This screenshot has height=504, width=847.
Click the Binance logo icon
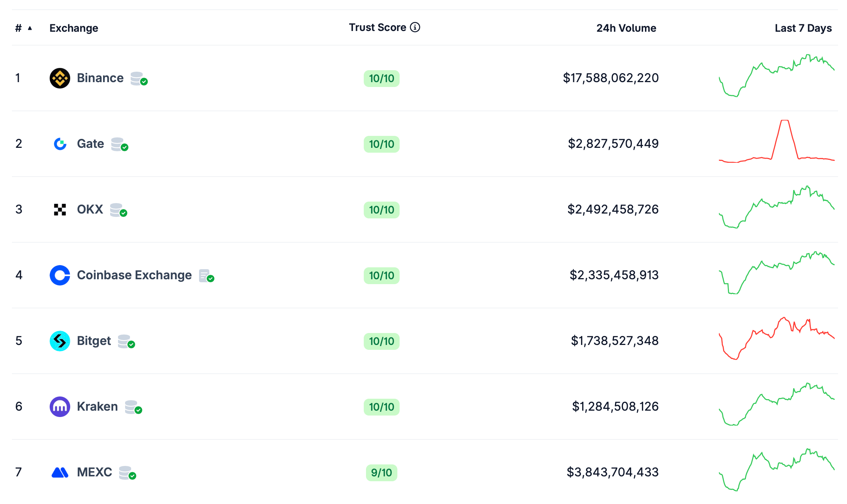tap(60, 78)
